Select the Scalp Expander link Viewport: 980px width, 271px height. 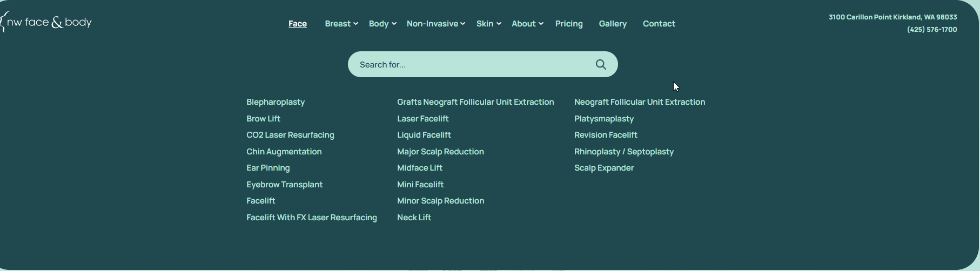pyautogui.click(x=604, y=168)
